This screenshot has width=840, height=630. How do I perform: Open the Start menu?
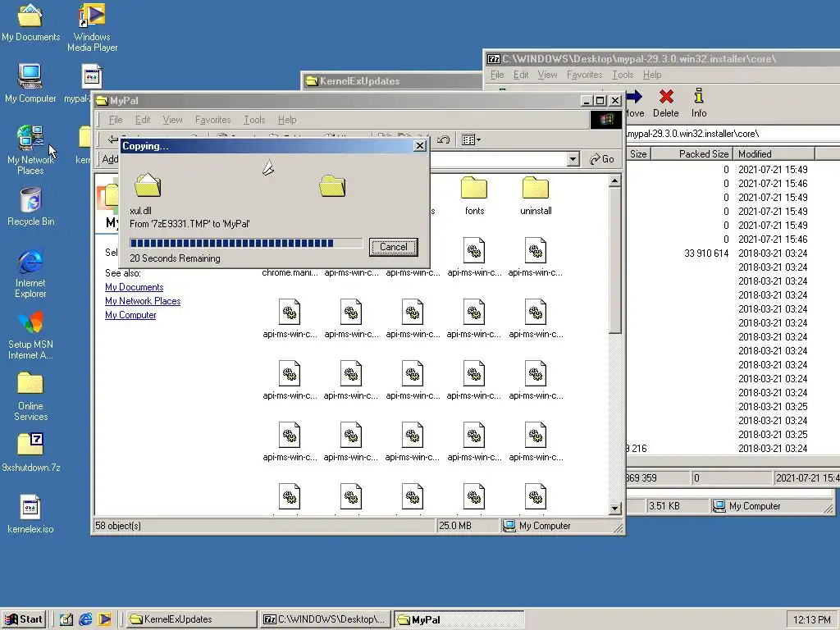24,619
